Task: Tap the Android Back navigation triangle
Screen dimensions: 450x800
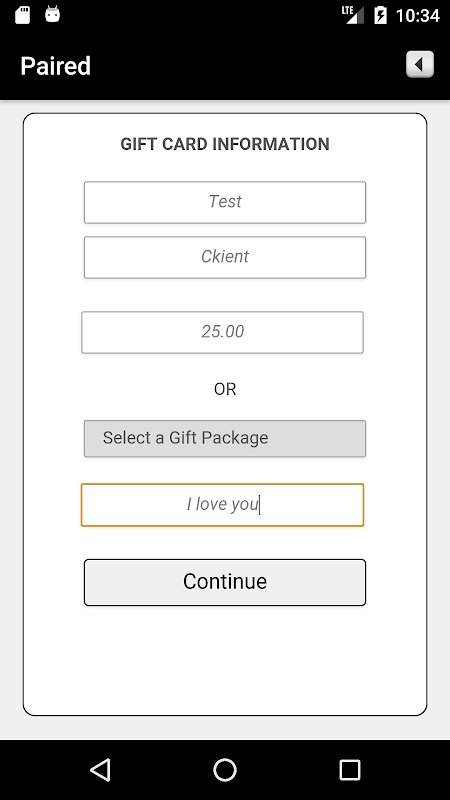Action: (x=101, y=769)
